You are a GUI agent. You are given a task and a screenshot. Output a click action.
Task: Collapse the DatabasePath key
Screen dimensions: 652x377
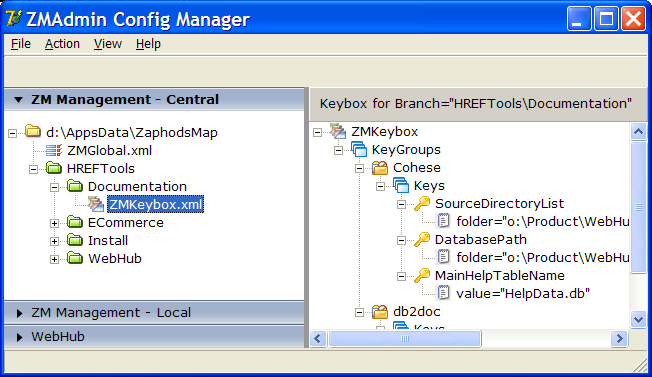coord(401,241)
